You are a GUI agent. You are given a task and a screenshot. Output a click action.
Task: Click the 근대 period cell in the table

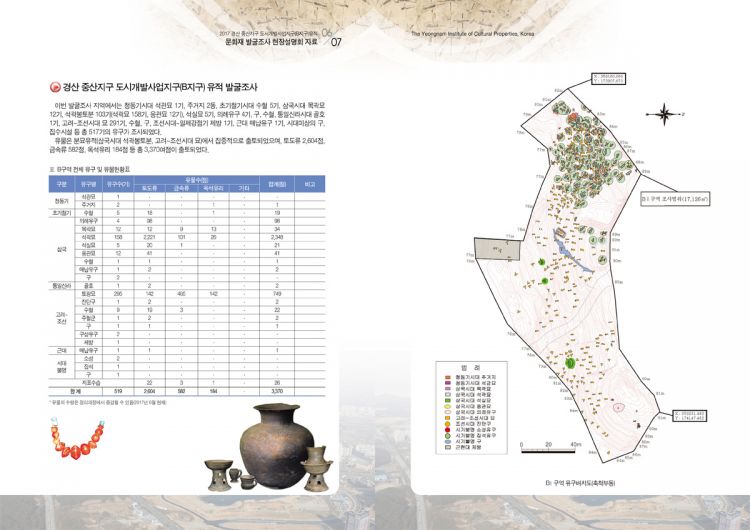click(62, 351)
